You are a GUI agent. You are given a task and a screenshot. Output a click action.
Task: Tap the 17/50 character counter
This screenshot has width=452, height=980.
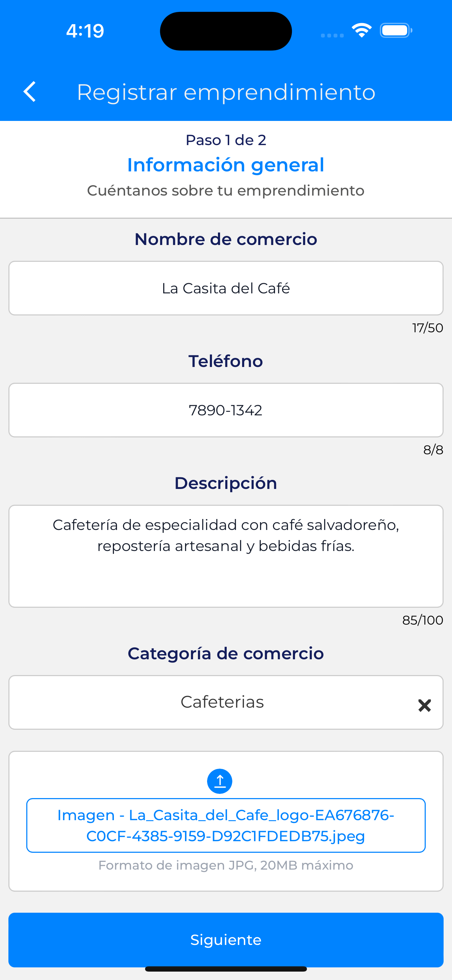tap(427, 328)
